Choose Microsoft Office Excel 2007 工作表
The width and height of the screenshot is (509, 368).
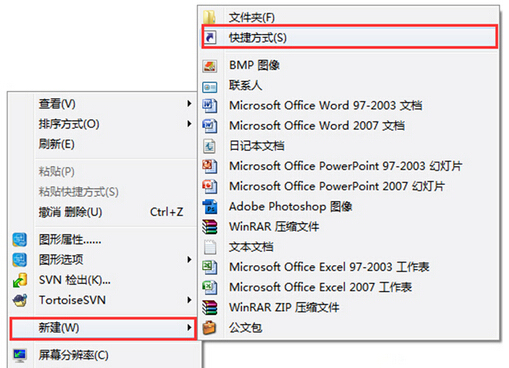click(x=349, y=287)
